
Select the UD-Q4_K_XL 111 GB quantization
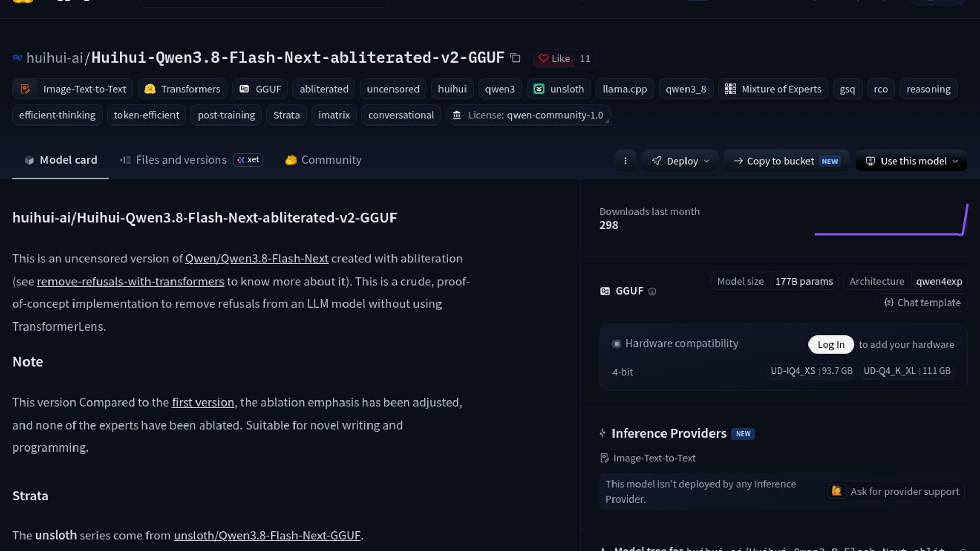point(907,371)
